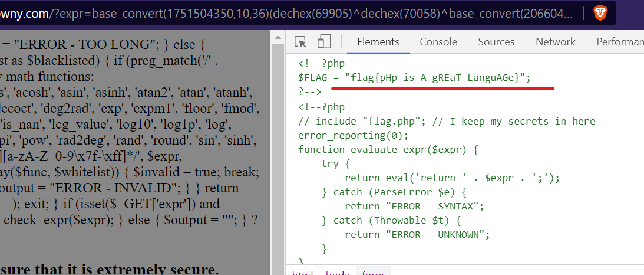Screen dimensions: 644x275
Task: Open the Console tab
Action: click(438, 42)
